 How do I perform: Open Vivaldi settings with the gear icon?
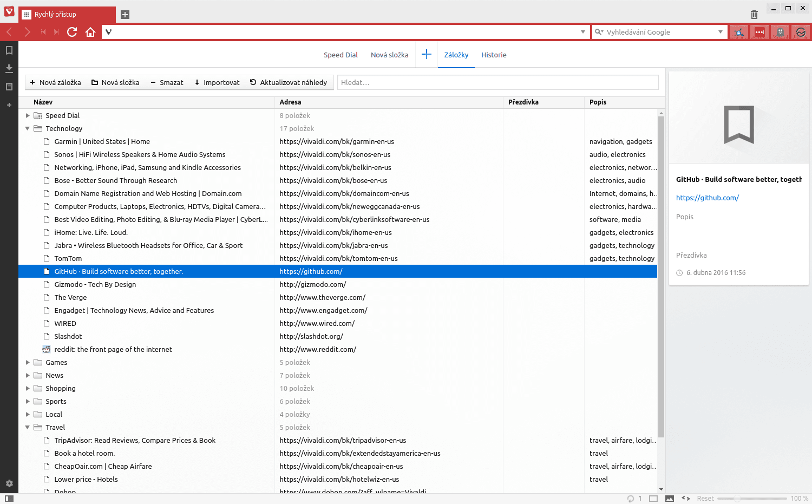coord(9,483)
